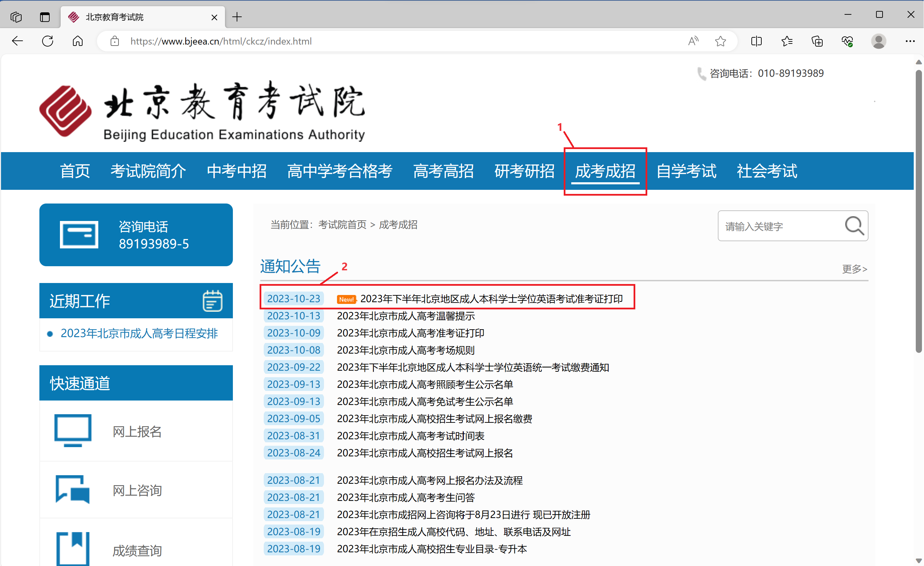The height and width of the screenshot is (566, 924).
Task: Toggle split screen browser icon
Action: tap(757, 41)
